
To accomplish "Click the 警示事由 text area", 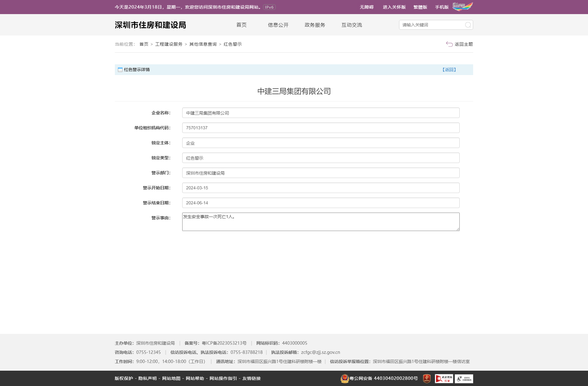I will click(320, 221).
